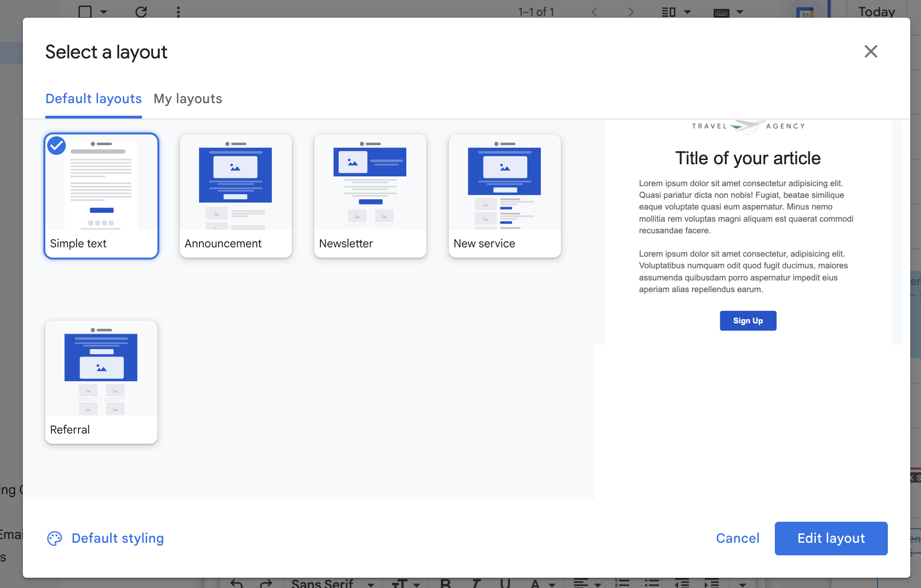This screenshot has height=588, width=921.
Task: Open the more formatting options arrow
Action: (742, 584)
